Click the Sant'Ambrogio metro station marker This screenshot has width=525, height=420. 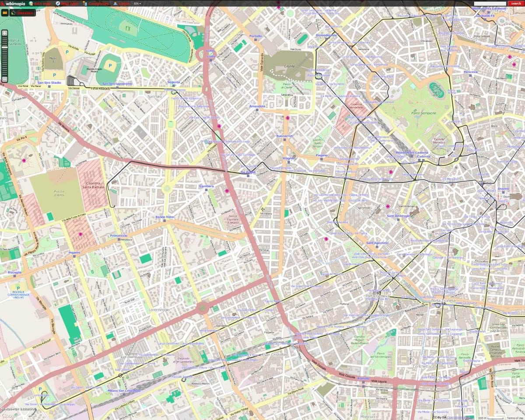[x=398, y=220]
